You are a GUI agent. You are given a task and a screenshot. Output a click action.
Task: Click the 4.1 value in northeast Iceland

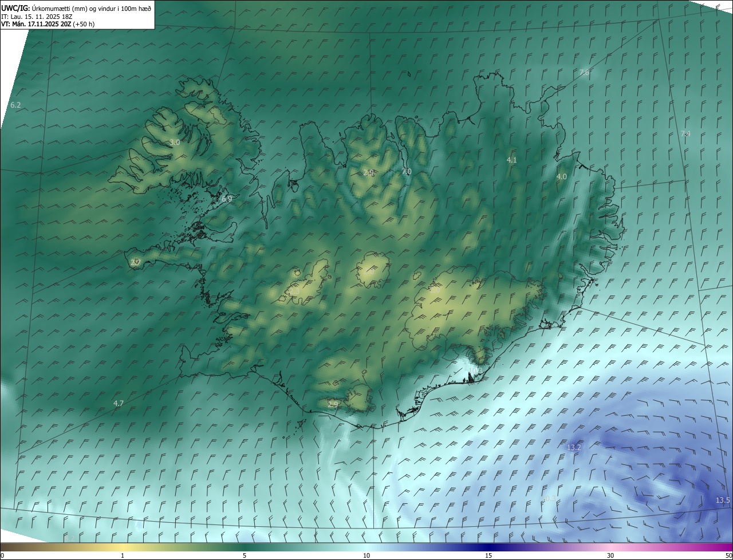pos(512,160)
